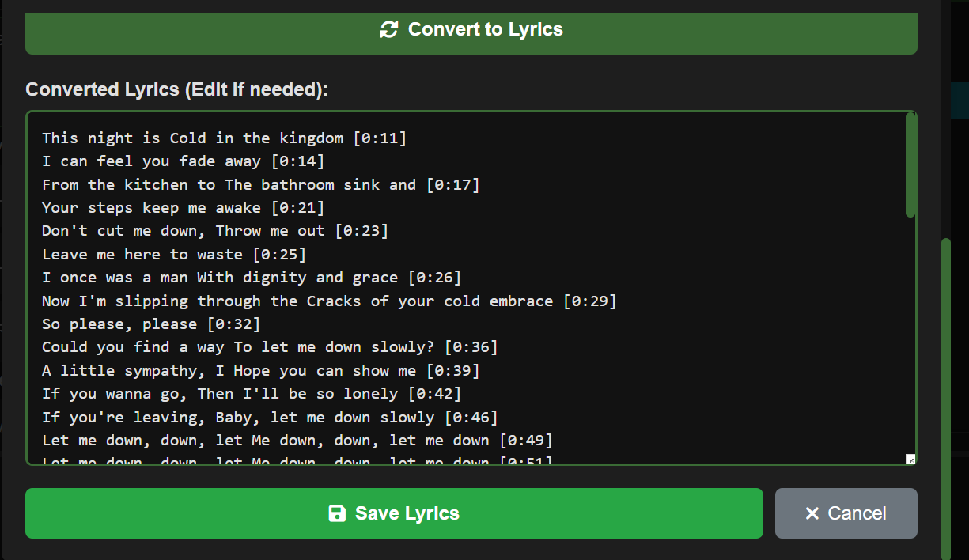Save the lyrics with Save Lyrics button
The image size is (969, 560).
[394, 513]
